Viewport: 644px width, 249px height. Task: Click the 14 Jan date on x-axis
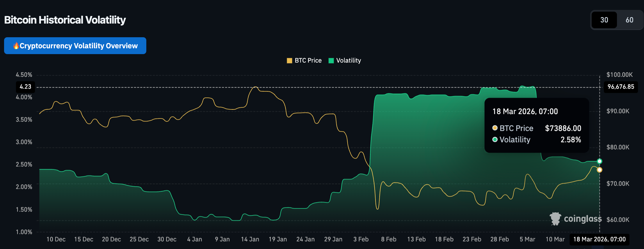(250, 239)
